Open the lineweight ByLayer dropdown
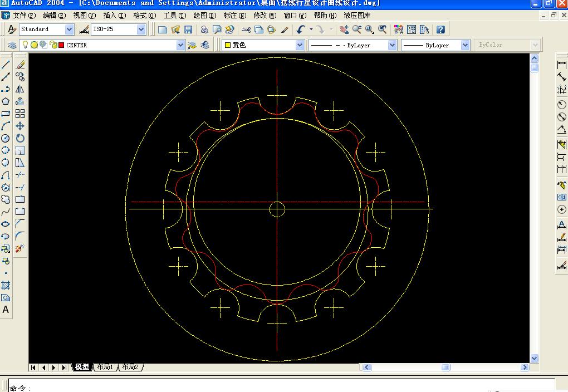 (465, 45)
